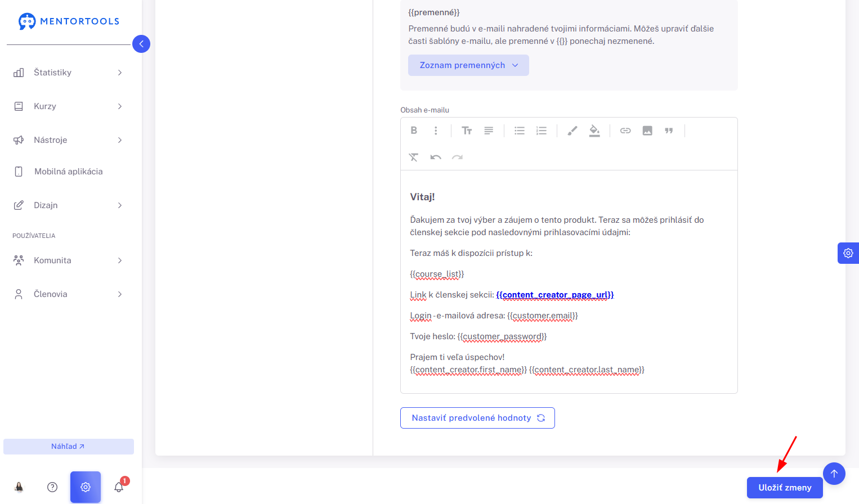This screenshot has width=859, height=504.
Task: Insert an image into email content
Action: coord(647,130)
